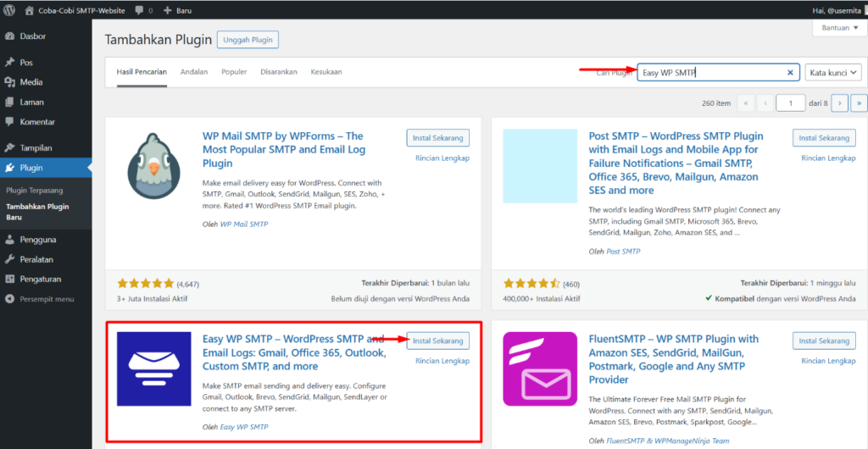
Task: Click the WP Mail SMTP author link
Action: pyautogui.click(x=244, y=224)
